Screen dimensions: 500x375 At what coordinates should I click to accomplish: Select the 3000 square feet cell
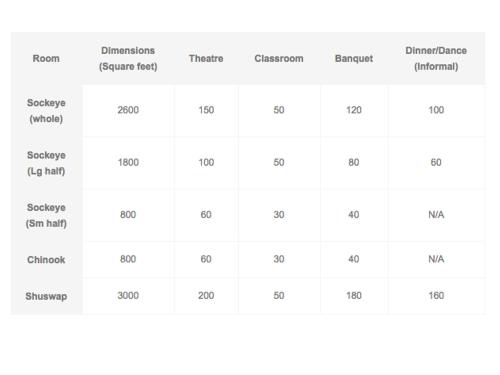click(128, 295)
